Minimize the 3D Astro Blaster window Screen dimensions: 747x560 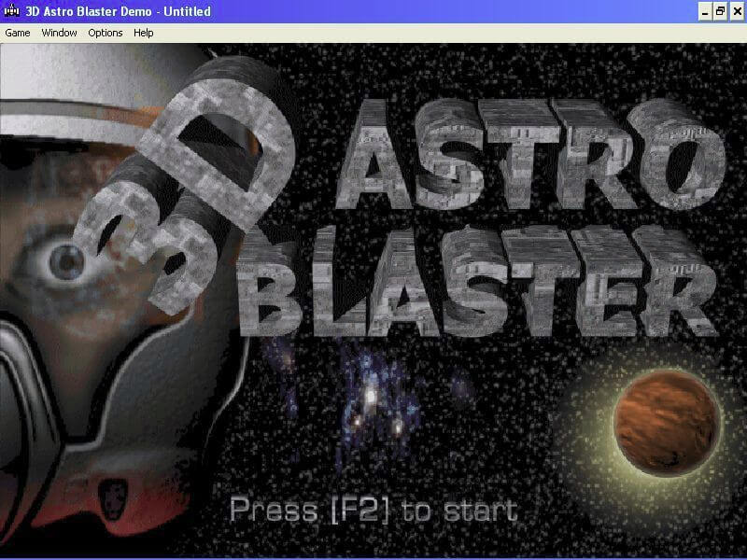[705, 11]
